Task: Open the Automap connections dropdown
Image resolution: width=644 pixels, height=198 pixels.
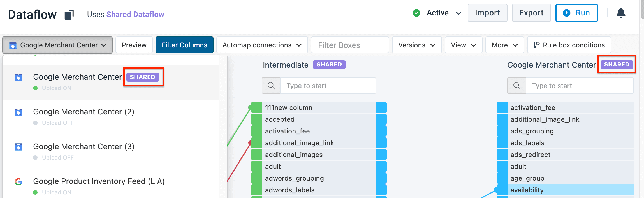Action: click(x=262, y=45)
